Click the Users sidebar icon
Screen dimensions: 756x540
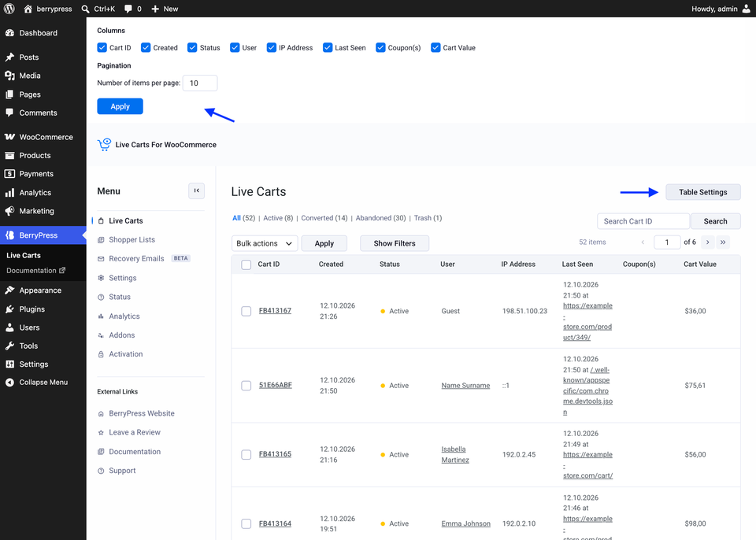pyautogui.click(x=9, y=327)
